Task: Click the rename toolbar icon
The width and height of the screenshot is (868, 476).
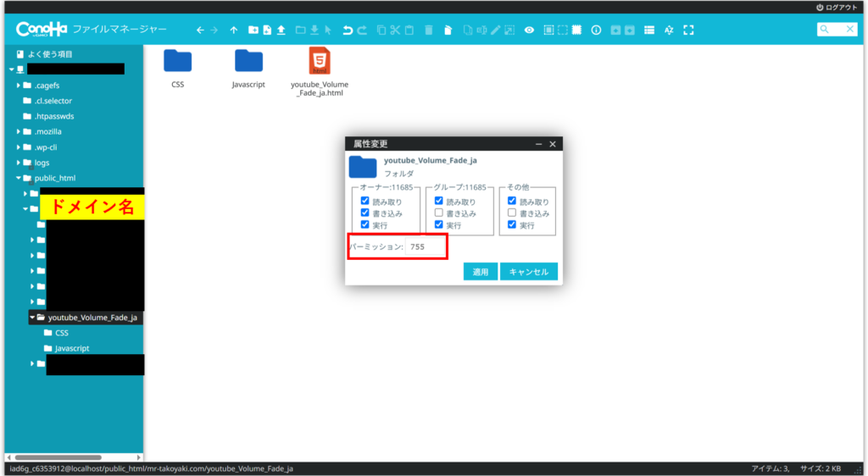Action: (x=481, y=30)
